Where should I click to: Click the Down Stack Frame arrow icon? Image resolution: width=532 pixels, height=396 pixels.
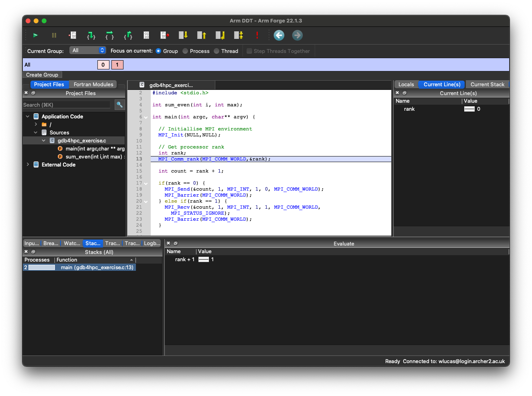coord(183,35)
